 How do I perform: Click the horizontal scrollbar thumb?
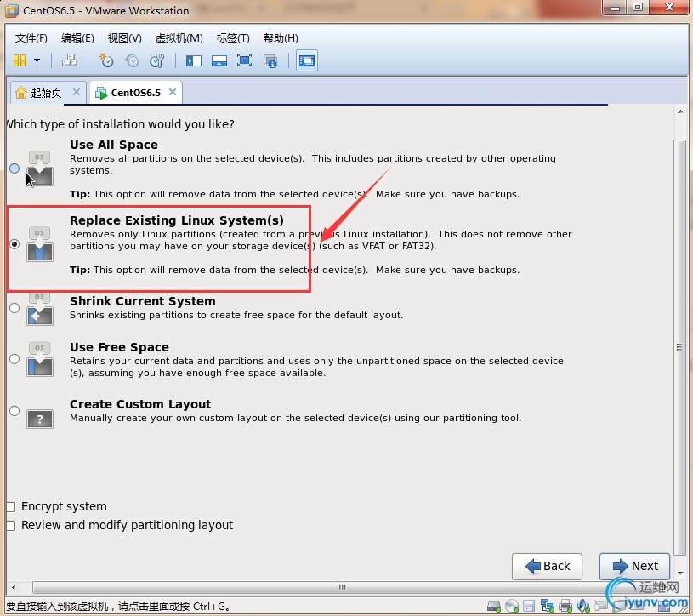[x=342, y=587]
